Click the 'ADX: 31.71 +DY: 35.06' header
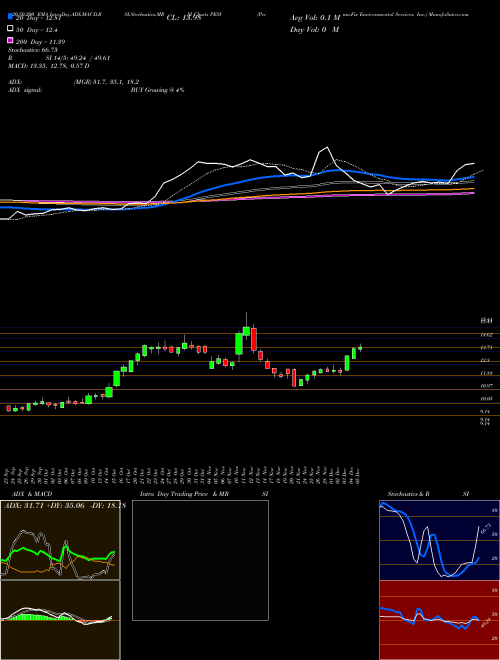The height and width of the screenshot is (660, 500). 45,506
